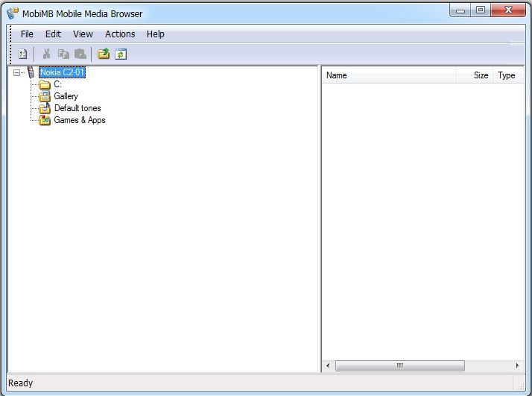Select the Gallery label in tree

click(66, 96)
